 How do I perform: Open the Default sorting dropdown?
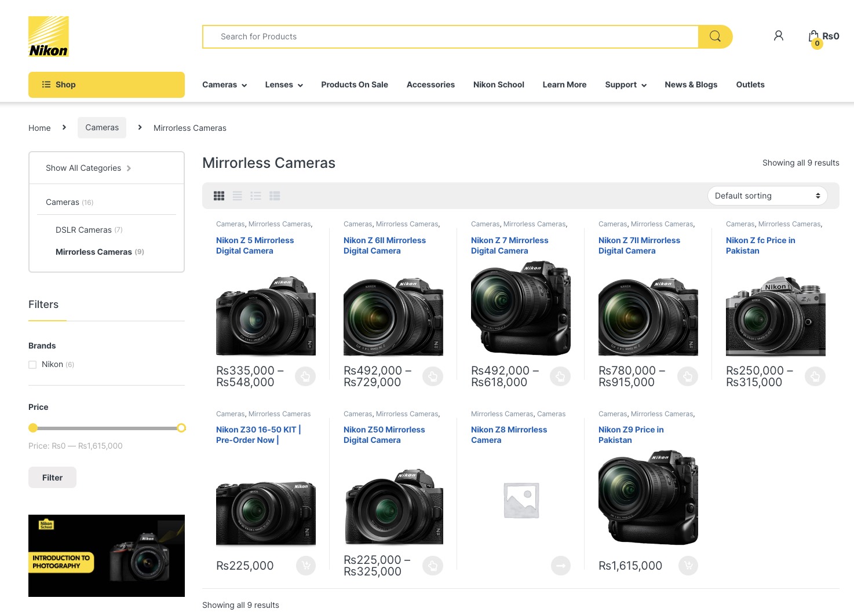click(767, 196)
